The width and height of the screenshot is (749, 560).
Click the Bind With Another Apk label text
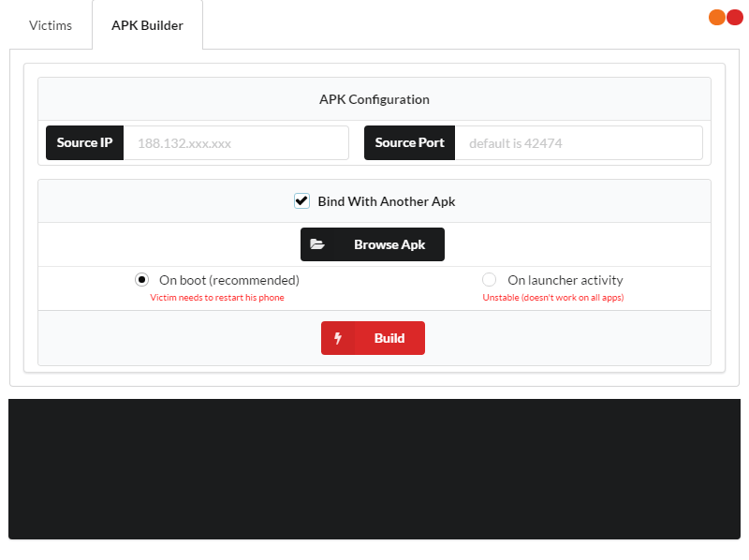pyautogui.click(x=387, y=201)
